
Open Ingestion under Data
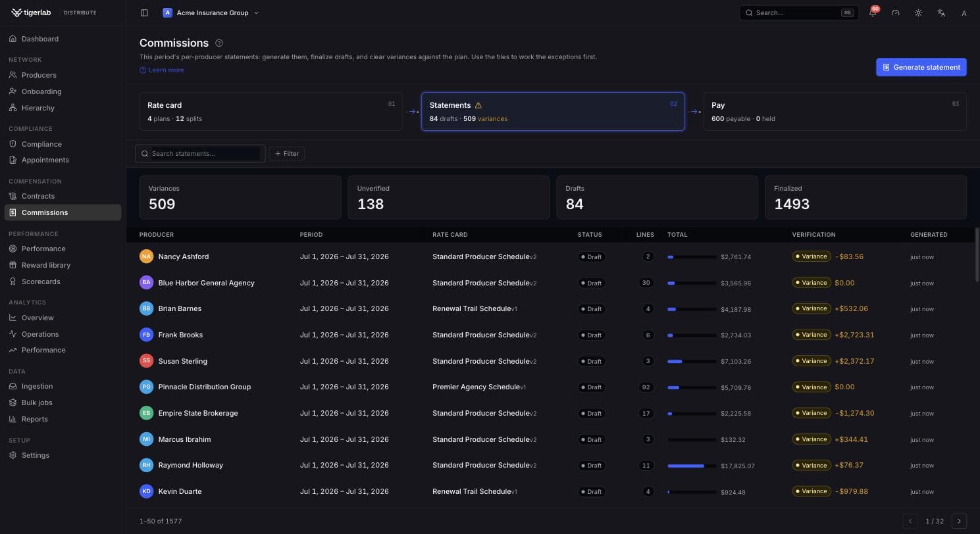[63, 386]
